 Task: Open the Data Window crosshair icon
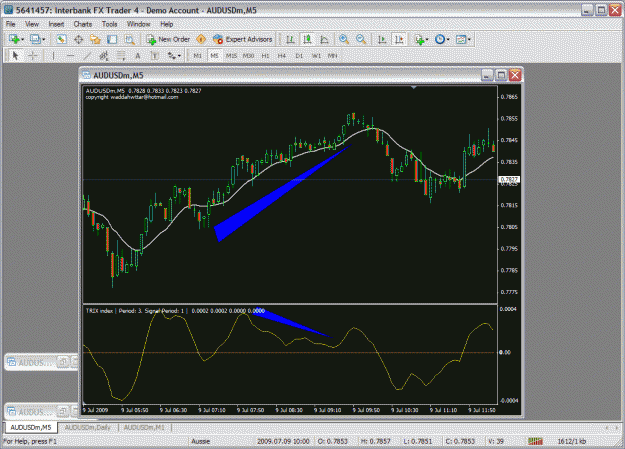[79, 39]
